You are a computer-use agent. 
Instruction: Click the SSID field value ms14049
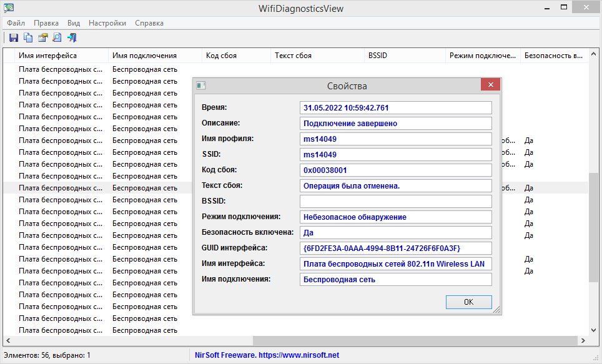point(396,155)
